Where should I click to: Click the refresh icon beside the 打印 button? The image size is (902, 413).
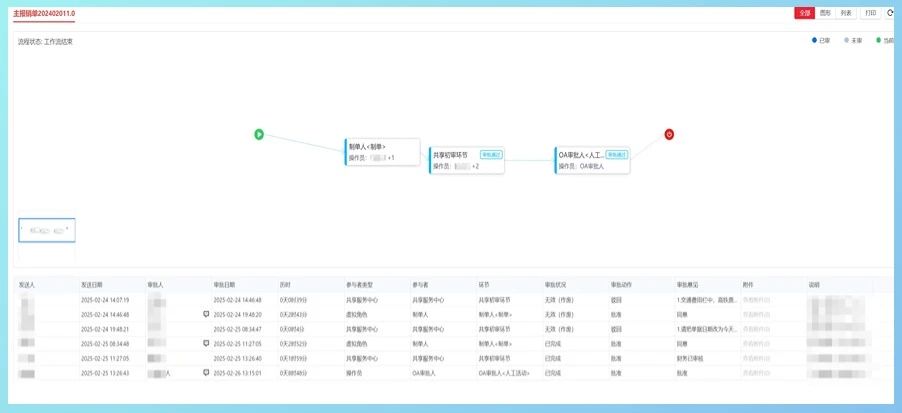890,13
